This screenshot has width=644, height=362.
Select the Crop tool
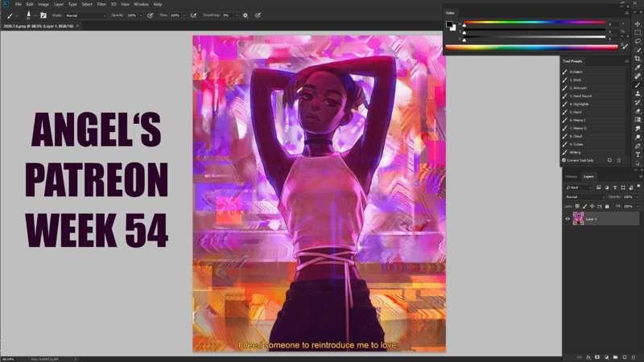(638, 58)
